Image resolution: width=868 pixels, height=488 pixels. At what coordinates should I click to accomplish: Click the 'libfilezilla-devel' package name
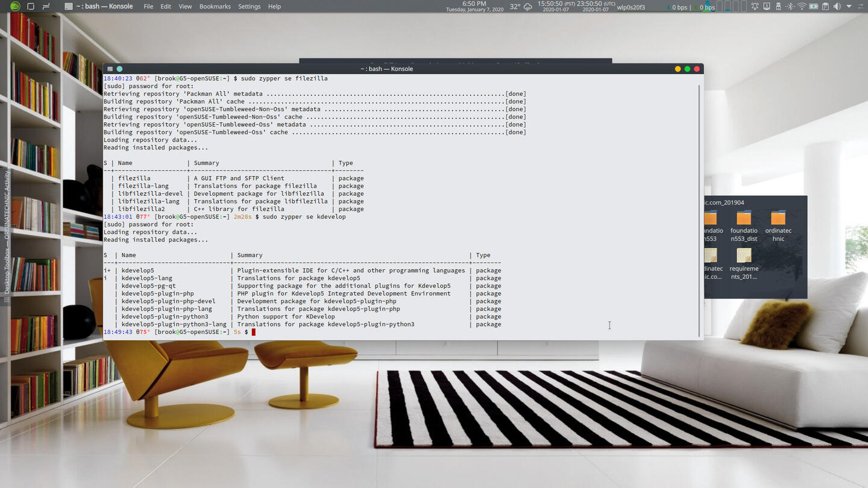coord(151,194)
